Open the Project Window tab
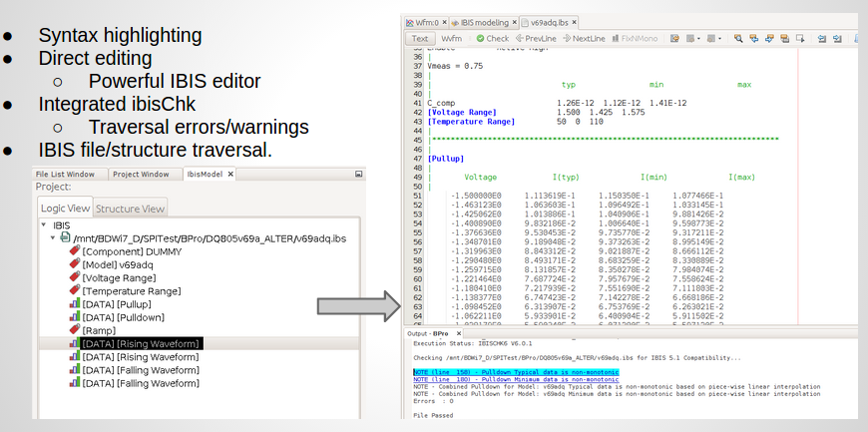 pos(141,174)
